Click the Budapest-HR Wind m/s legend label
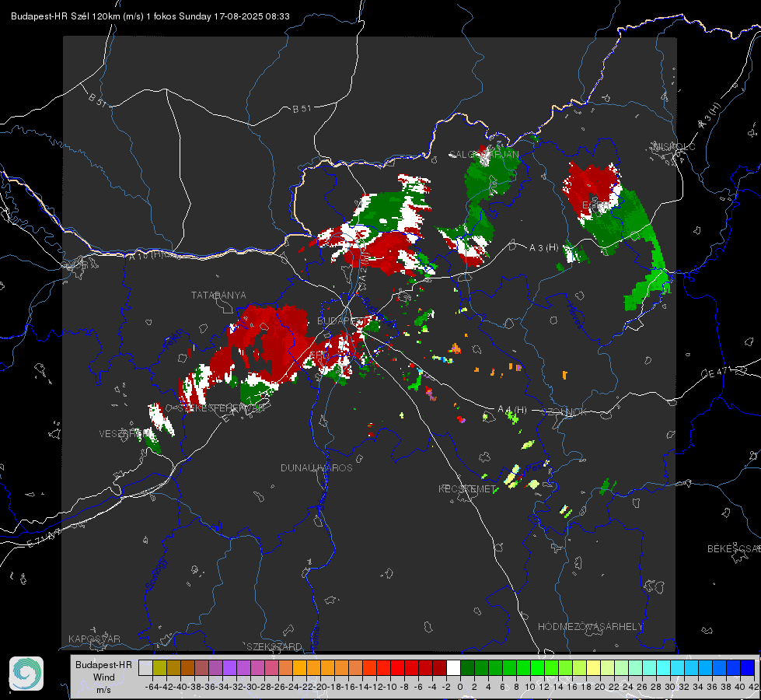Image resolution: width=761 pixels, height=700 pixels. (x=104, y=677)
